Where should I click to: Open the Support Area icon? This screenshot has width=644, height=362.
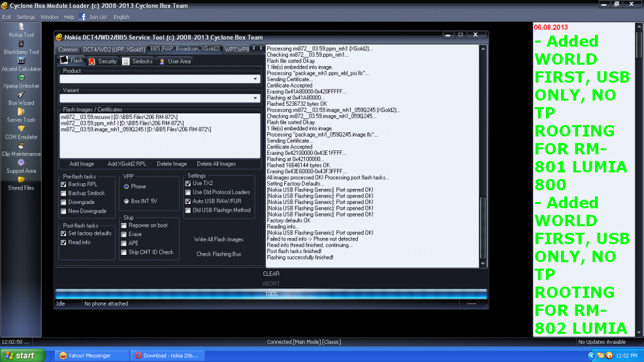click(x=21, y=163)
